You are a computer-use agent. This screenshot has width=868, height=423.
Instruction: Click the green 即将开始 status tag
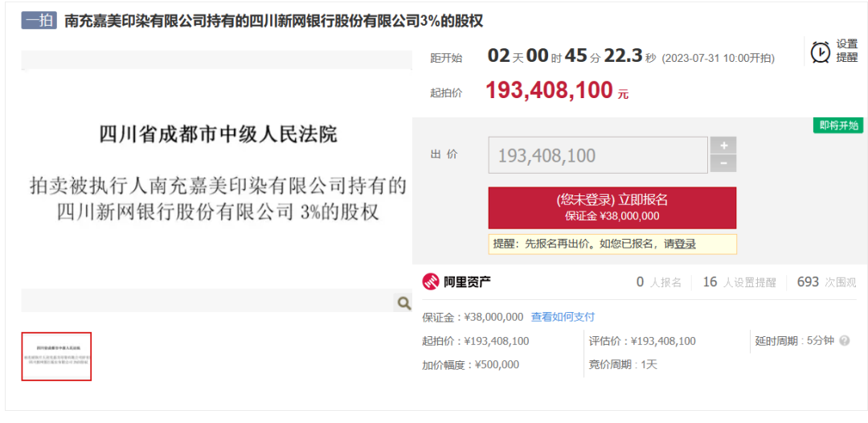838,125
